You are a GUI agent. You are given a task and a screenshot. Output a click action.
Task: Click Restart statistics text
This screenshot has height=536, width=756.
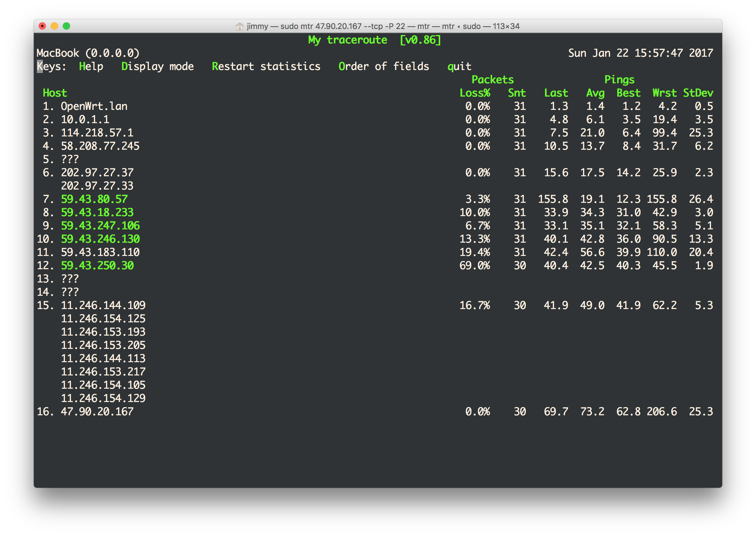(266, 66)
